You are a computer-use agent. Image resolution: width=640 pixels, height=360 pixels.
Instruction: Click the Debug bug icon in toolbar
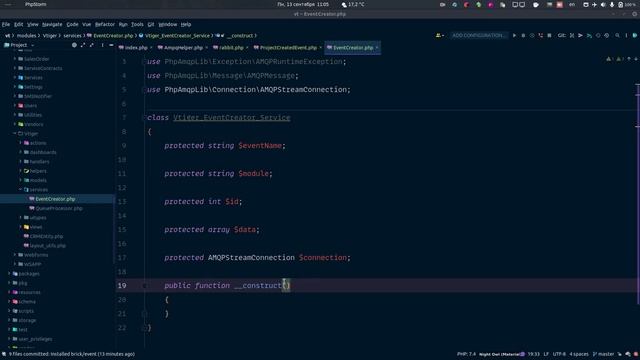coord(523,36)
